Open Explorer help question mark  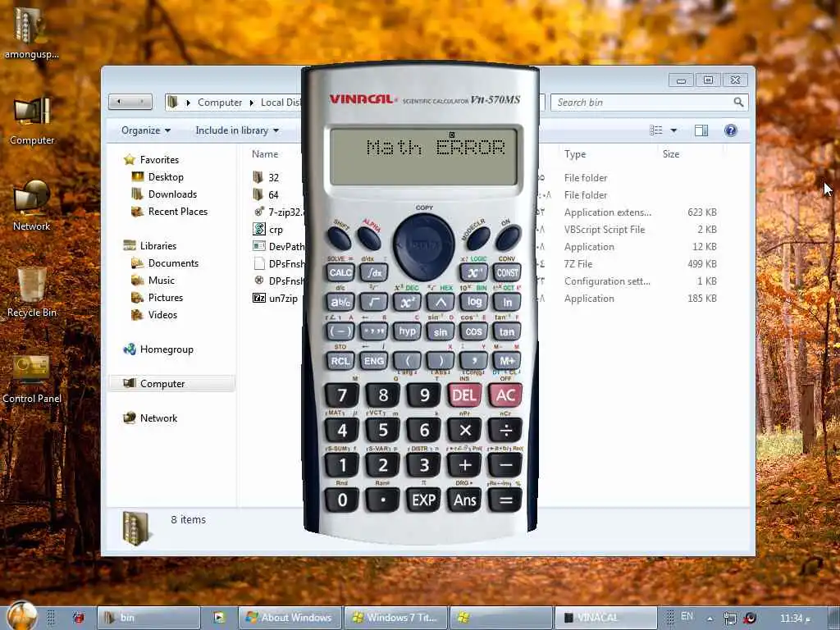(x=730, y=130)
